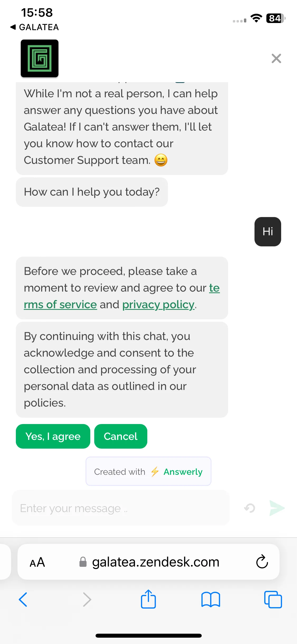
Task: Tap the Safari forward arrow
Action: [87, 599]
